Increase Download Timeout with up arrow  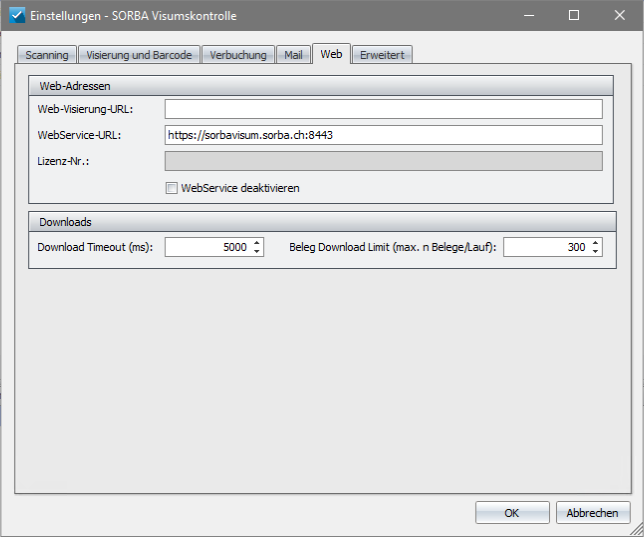point(257,242)
